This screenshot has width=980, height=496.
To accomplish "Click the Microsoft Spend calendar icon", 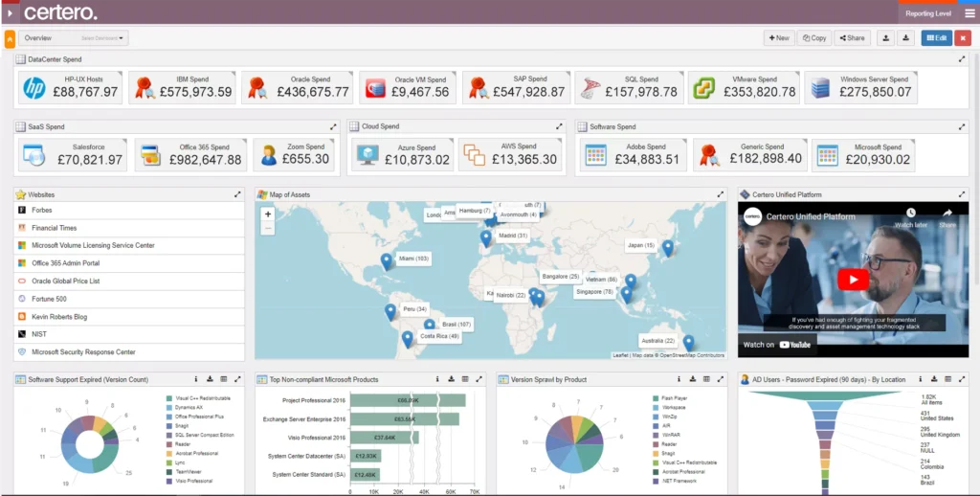I will (x=828, y=155).
